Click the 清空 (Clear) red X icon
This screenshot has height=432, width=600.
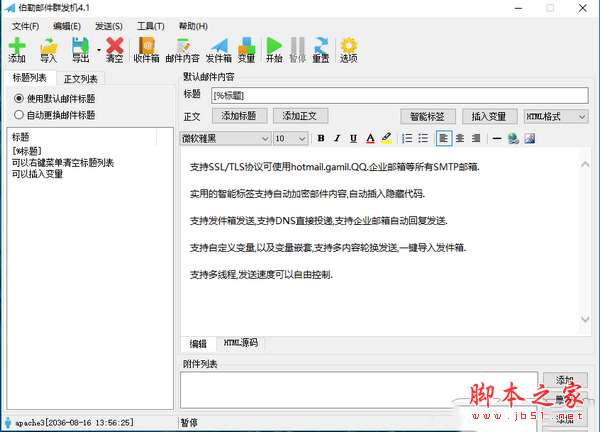coord(115,50)
